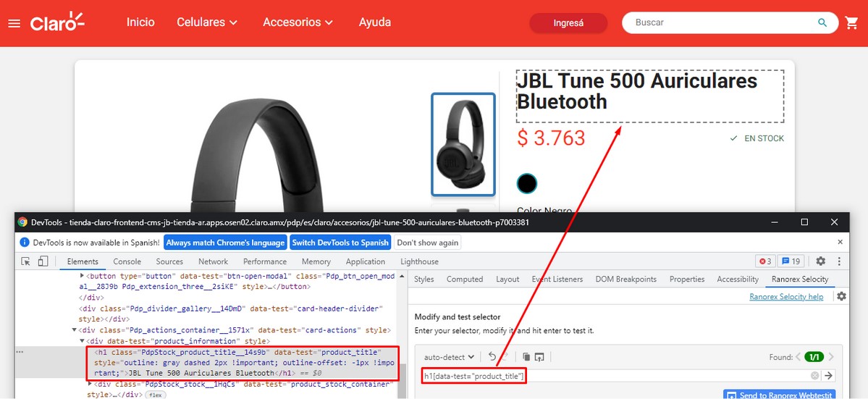The image size is (868, 399).
Task: Open the Lighthouse tab
Action: [x=420, y=261]
